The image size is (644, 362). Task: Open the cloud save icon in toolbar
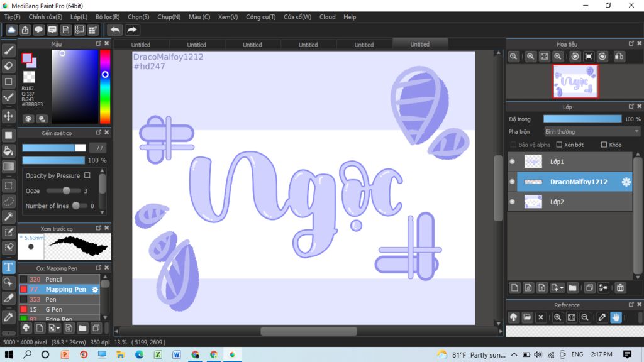(11, 30)
